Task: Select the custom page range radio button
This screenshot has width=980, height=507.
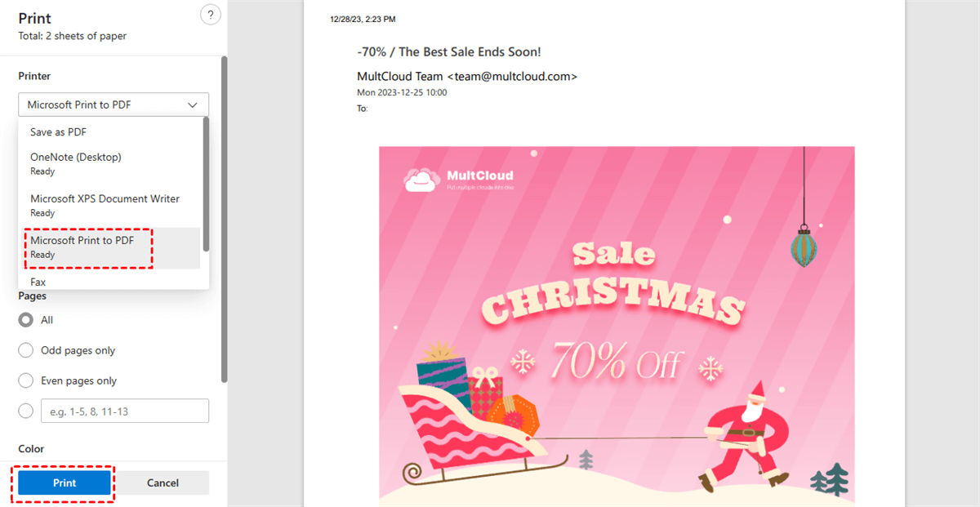Action: (x=25, y=411)
